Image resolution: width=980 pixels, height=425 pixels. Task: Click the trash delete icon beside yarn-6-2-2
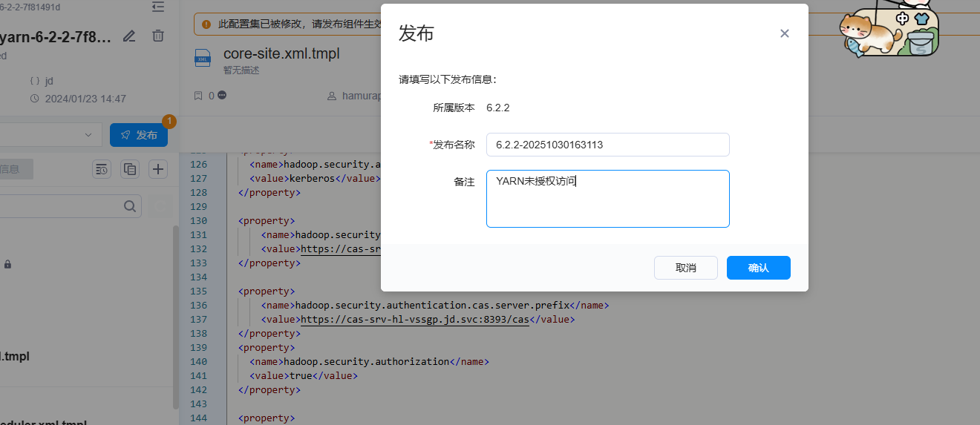click(158, 36)
